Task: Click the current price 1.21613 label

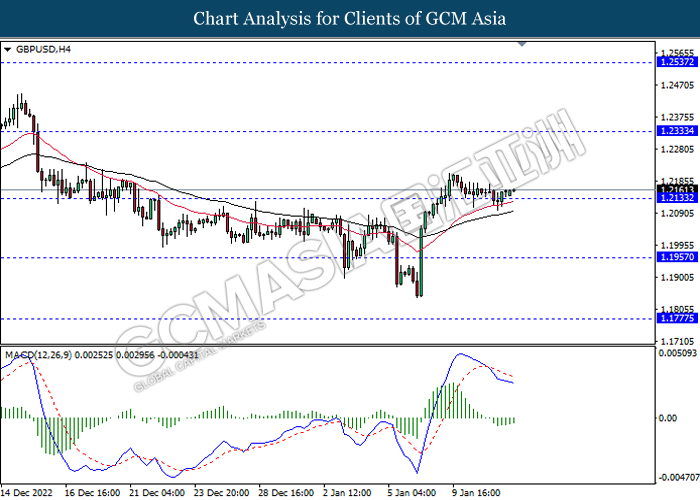Action: click(677, 190)
